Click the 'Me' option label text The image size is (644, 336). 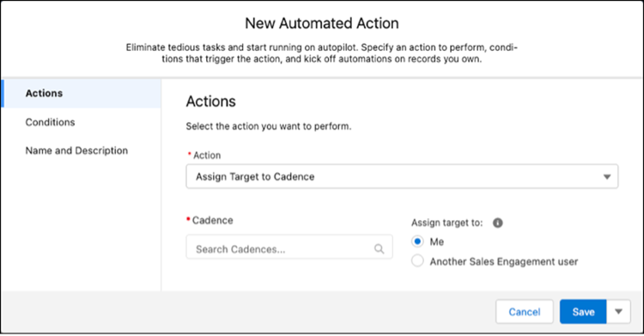click(436, 241)
